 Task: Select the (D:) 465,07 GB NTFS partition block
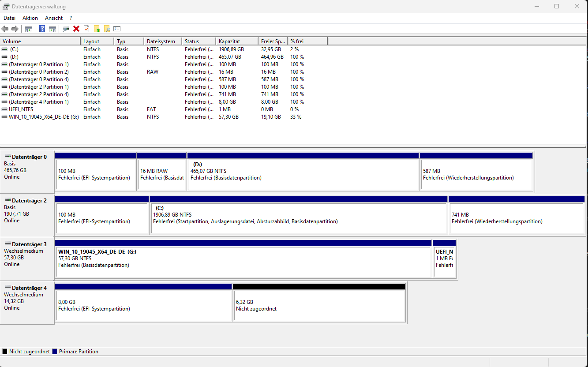[303, 172]
